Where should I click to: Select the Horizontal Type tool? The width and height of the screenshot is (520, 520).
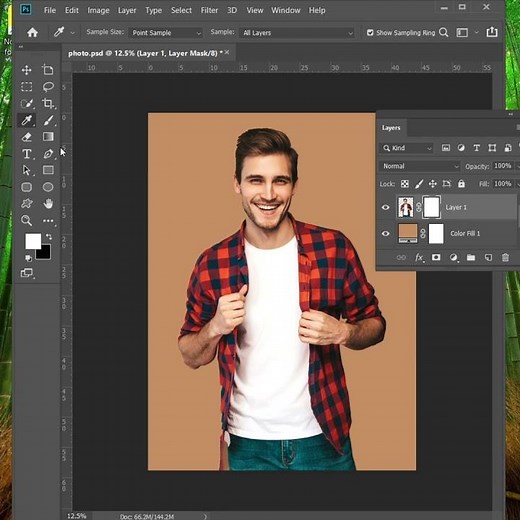click(x=26, y=154)
